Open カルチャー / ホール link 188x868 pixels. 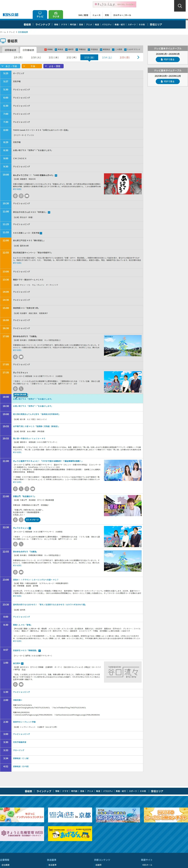(122, 15)
